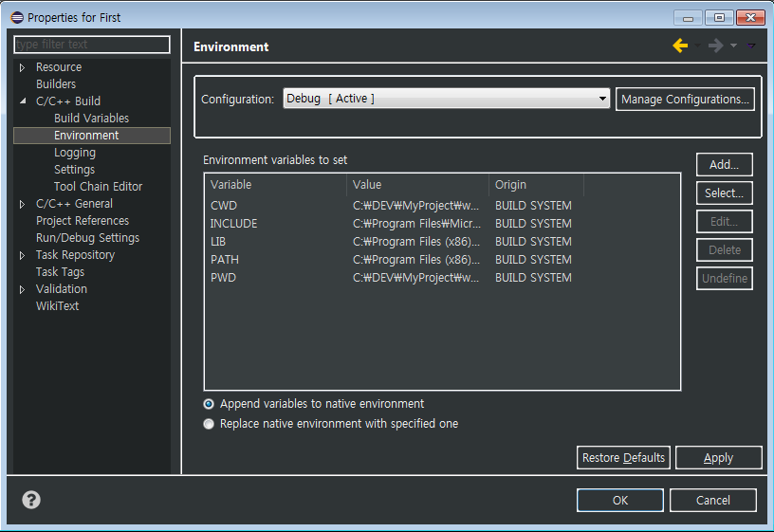The height and width of the screenshot is (532, 774).
Task: Open the Forward history dropdown arrow
Action: pyautogui.click(x=733, y=46)
